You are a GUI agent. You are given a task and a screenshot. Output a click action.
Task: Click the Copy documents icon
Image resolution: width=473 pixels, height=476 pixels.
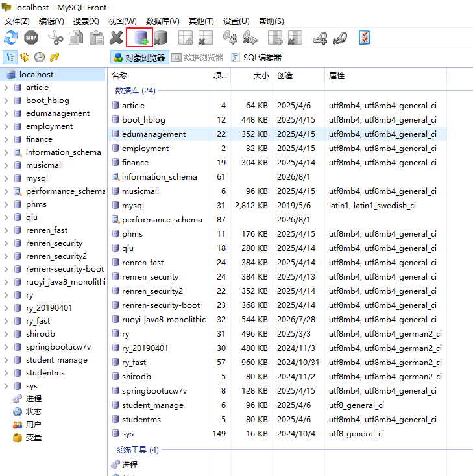point(76,38)
